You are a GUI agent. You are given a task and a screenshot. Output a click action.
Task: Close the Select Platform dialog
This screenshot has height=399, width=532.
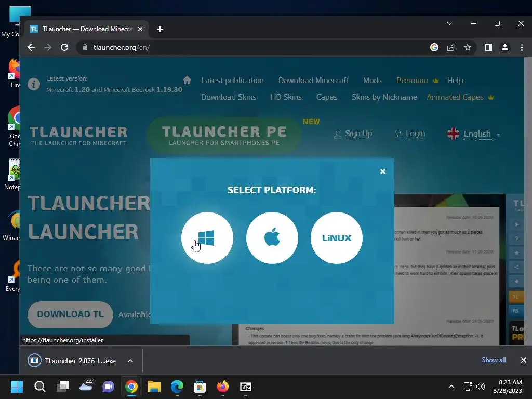point(383,171)
